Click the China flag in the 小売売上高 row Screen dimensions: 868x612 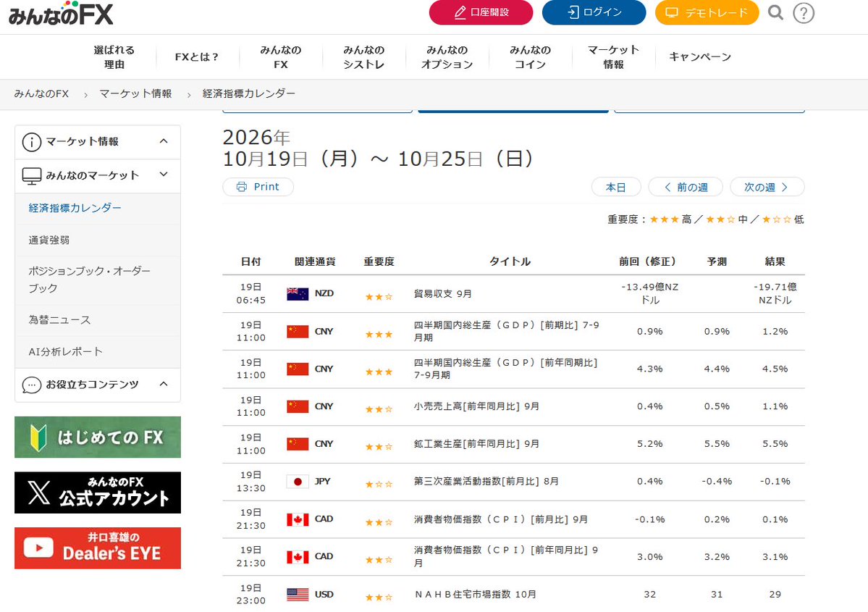[298, 406]
